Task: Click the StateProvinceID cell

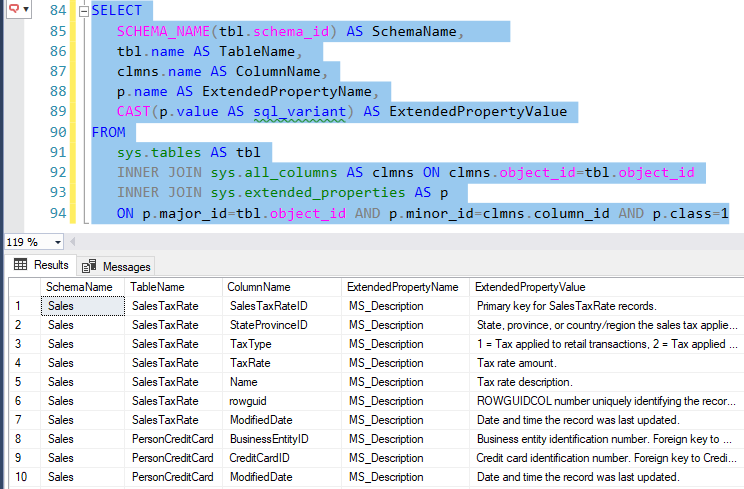Action: tap(281, 325)
